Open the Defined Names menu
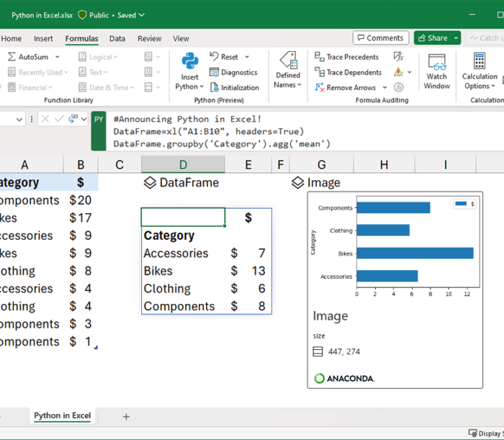 pos(288,70)
